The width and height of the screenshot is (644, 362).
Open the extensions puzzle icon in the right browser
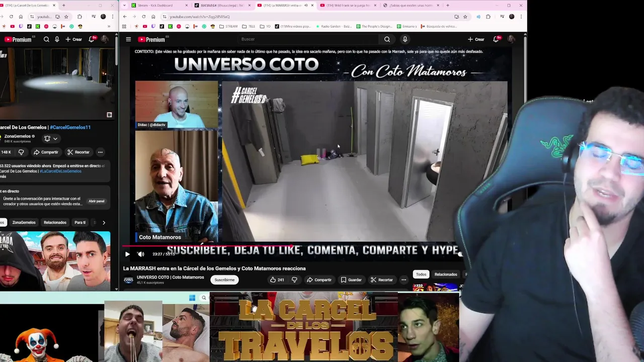click(x=488, y=17)
